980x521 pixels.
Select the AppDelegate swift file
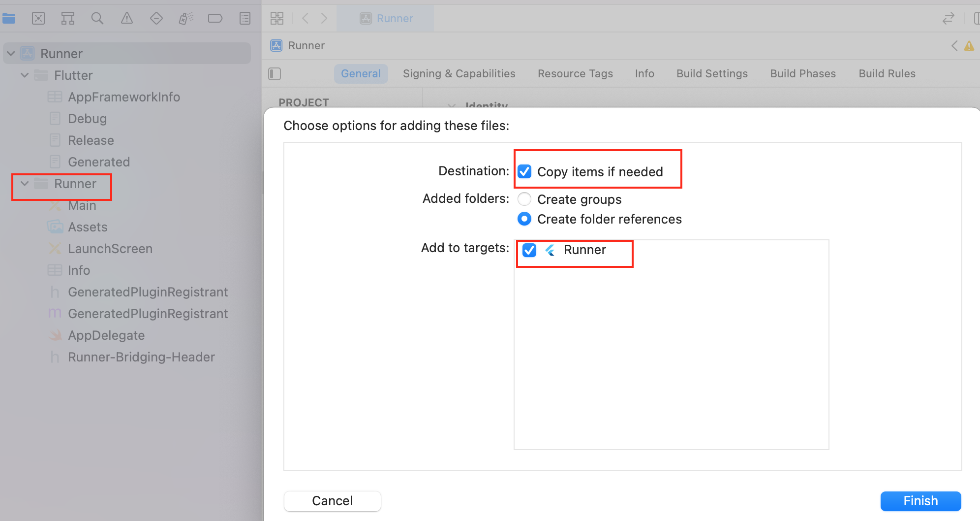[106, 335]
